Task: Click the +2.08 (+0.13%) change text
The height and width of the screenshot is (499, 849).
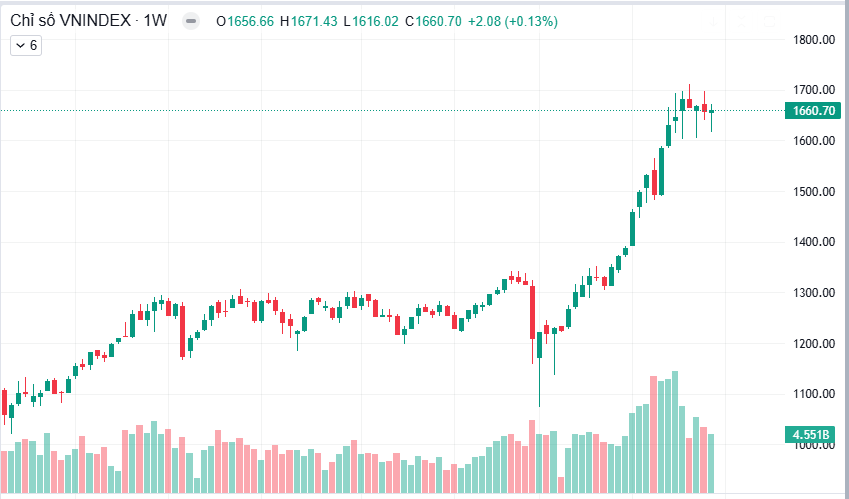Action: click(513, 22)
